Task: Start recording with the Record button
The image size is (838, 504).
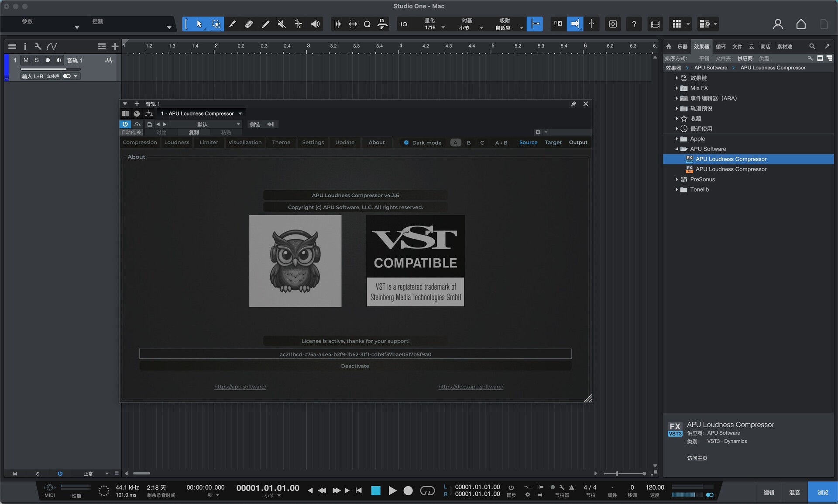Action: 408,491
